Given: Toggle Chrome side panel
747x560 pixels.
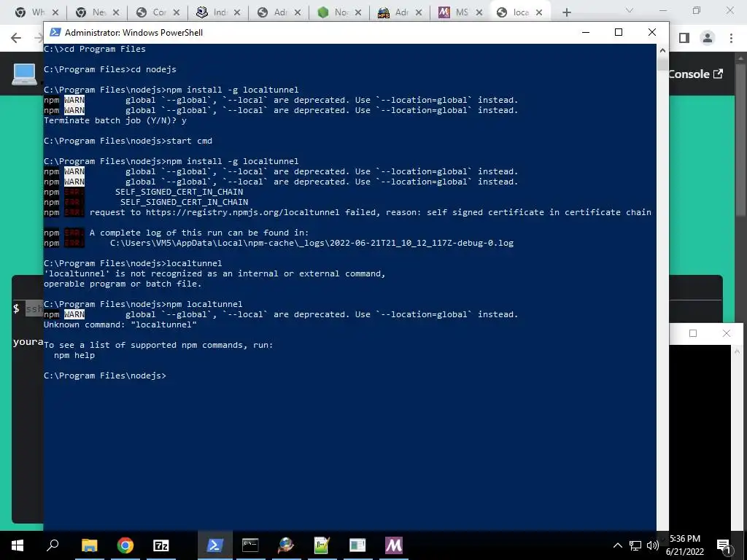Looking at the screenshot, I should coord(684,38).
